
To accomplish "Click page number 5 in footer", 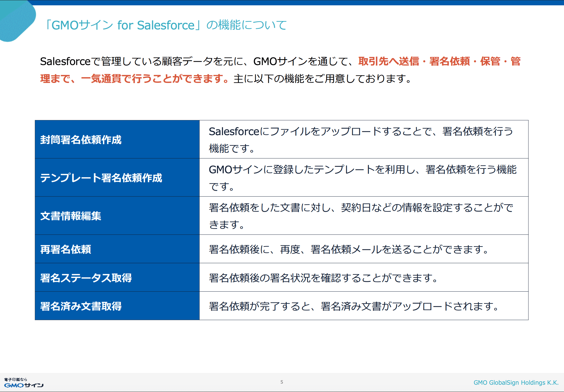I will point(282,382).
